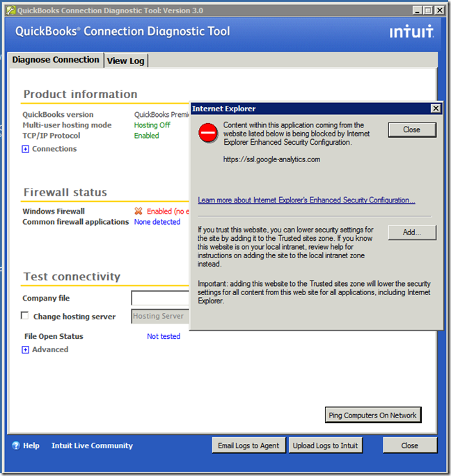Click the Company file input field
451x476 pixels.
(x=160, y=298)
